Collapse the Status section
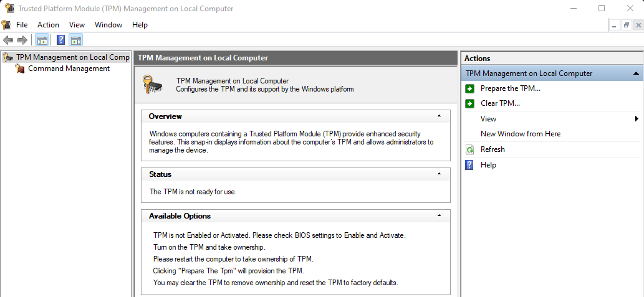This screenshot has height=297, width=644. click(x=439, y=174)
